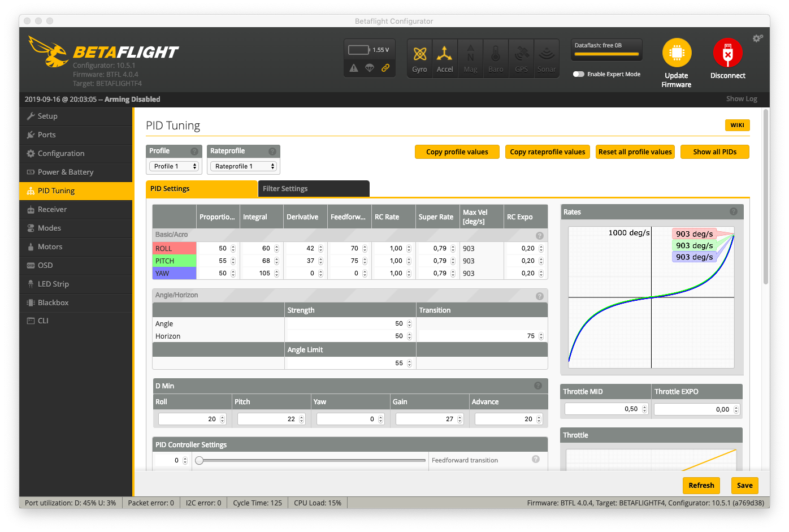This screenshot has height=532, width=789.
Task: Click the PITCH Integral stepper arrows
Action: click(276, 261)
